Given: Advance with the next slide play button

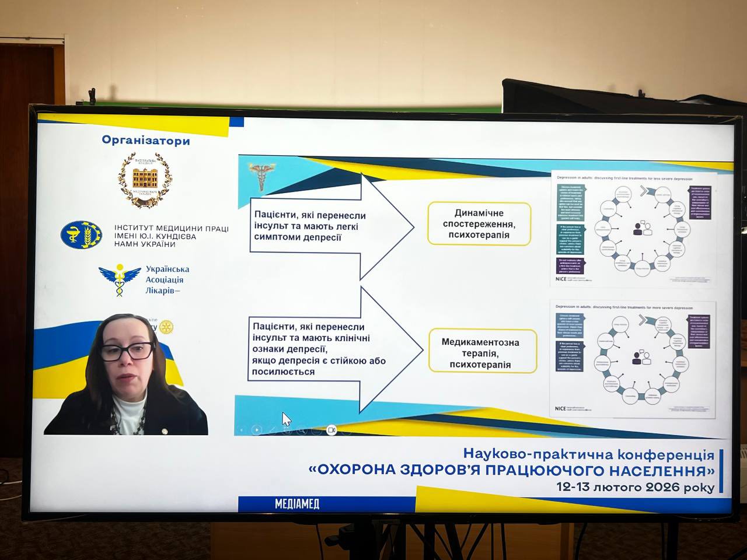Looking at the screenshot, I should pyautogui.click(x=257, y=430).
